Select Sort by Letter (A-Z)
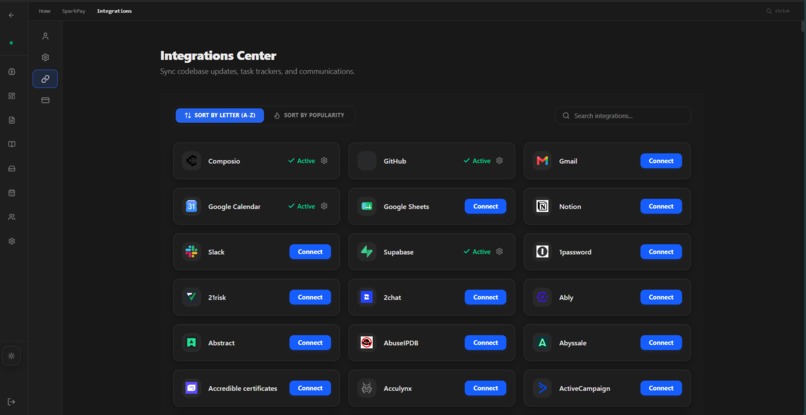The image size is (806, 415). click(220, 115)
